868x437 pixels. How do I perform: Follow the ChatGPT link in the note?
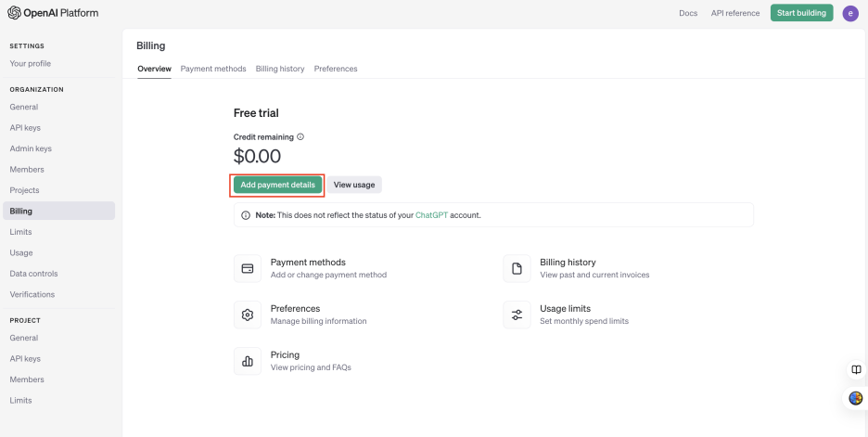tap(431, 215)
